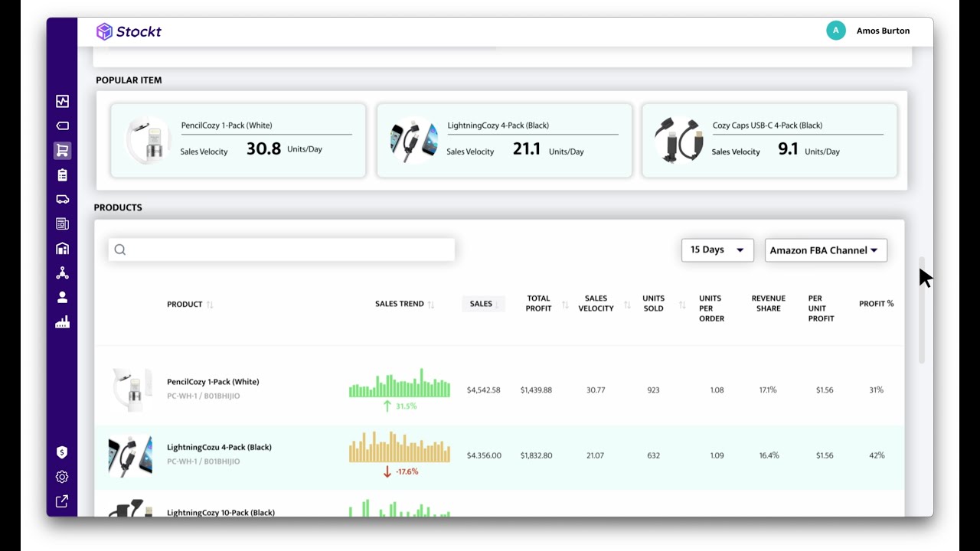This screenshot has width=980, height=551.
Task: Click the Units Per Order column header
Action: click(711, 308)
